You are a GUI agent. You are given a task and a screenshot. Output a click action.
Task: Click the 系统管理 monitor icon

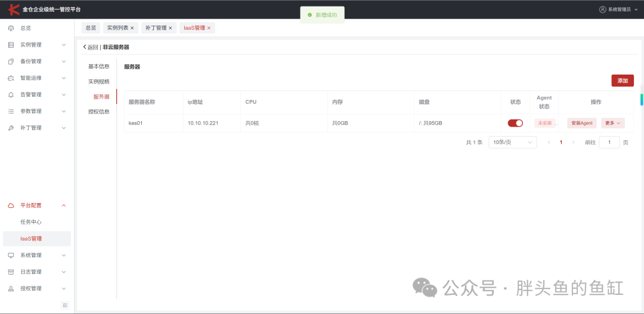click(x=11, y=255)
